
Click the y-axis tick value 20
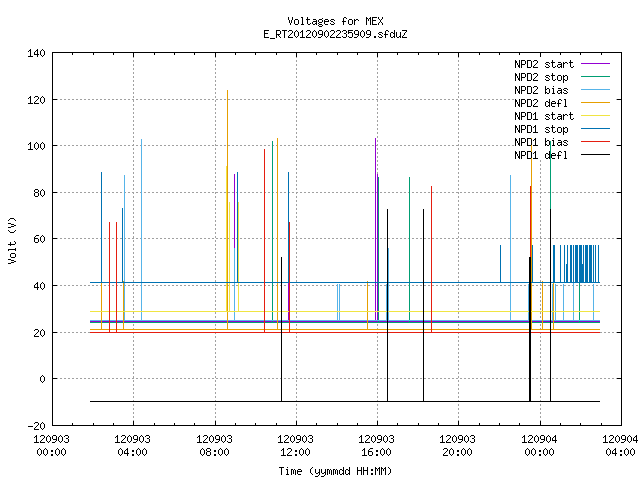(x=39, y=333)
